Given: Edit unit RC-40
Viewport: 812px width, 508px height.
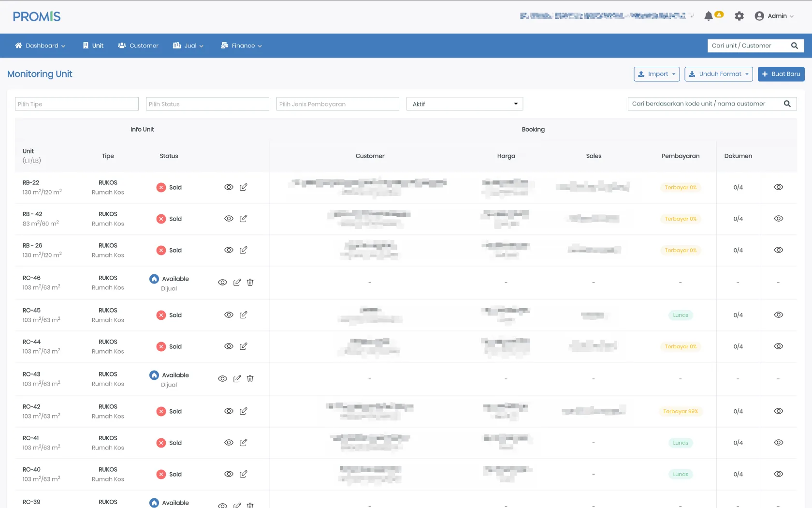Looking at the screenshot, I should (244, 474).
